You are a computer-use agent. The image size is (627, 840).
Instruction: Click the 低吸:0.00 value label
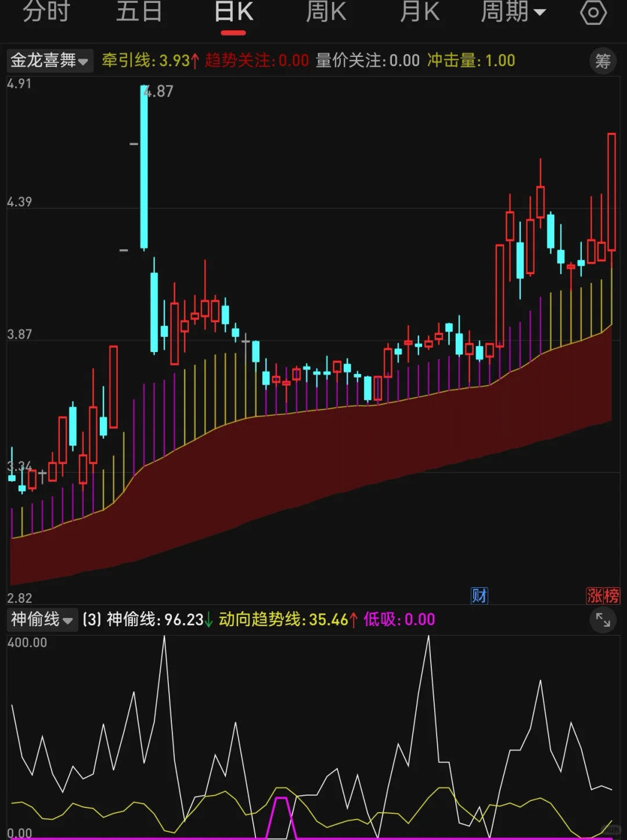(x=399, y=619)
